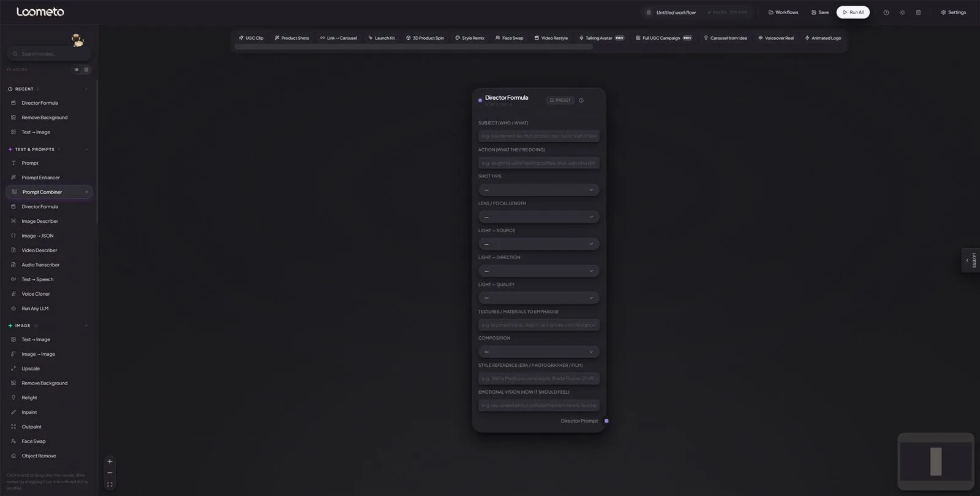Fit canvas to view icon
980x496 pixels.
pyautogui.click(x=110, y=484)
